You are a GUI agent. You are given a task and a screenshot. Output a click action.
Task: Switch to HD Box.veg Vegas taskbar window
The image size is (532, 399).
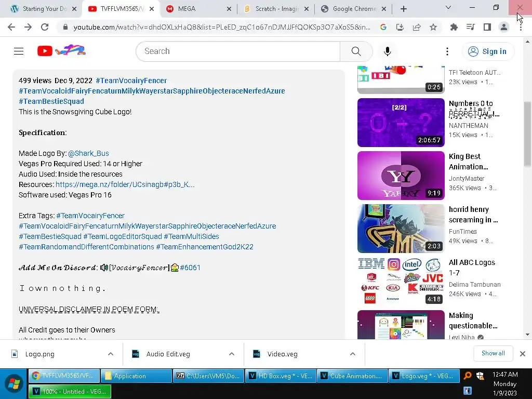[281, 376]
